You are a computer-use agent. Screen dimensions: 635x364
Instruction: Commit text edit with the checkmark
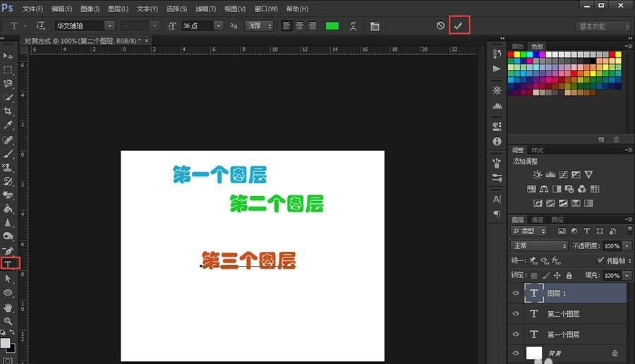point(458,25)
